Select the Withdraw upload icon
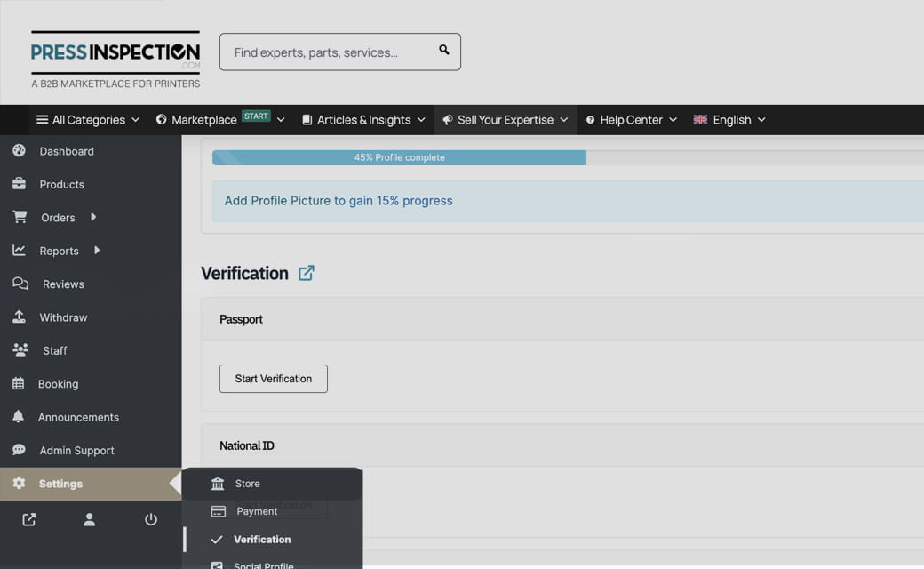 click(20, 317)
